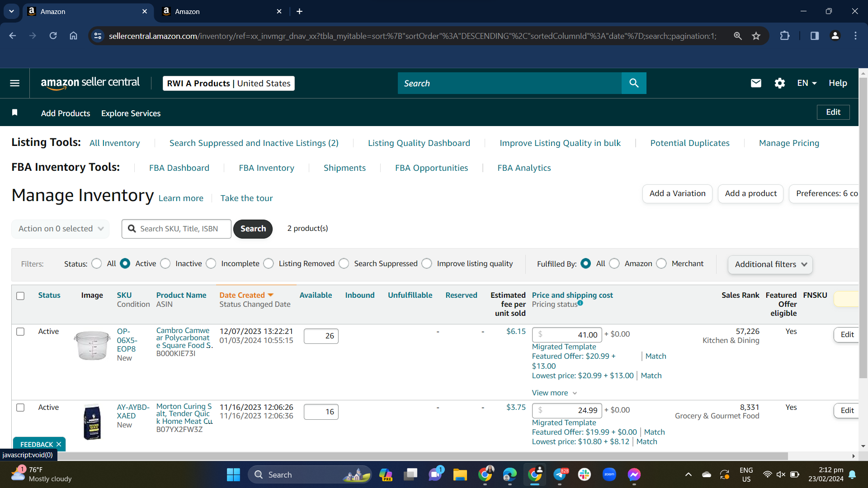Click the Help link in header
This screenshot has width=868, height=488.
pos(838,83)
